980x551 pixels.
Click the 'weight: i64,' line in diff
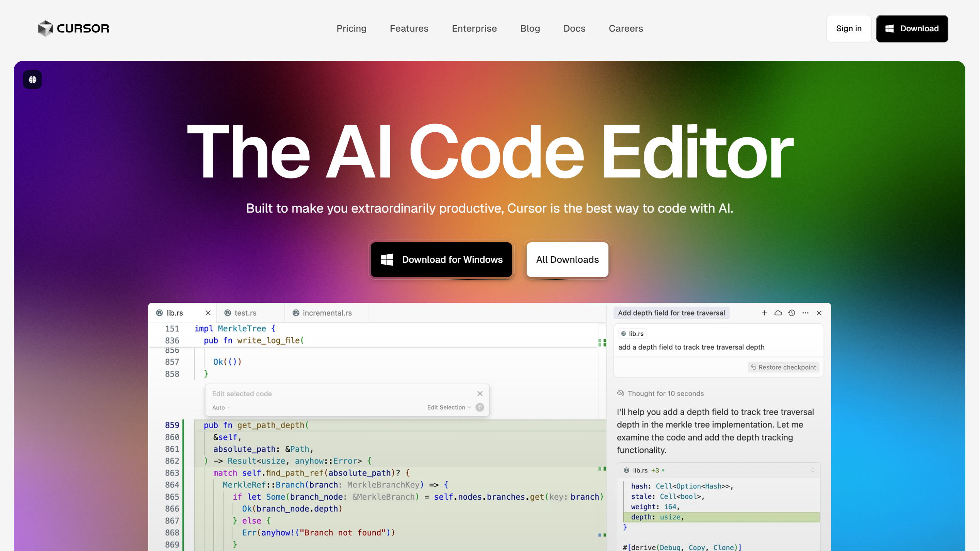click(655, 507)
